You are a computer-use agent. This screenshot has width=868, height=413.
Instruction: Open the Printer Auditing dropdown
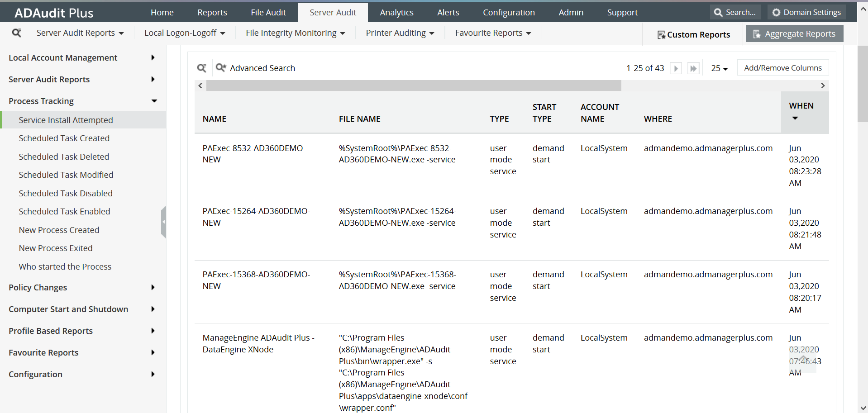coord(400,33)
